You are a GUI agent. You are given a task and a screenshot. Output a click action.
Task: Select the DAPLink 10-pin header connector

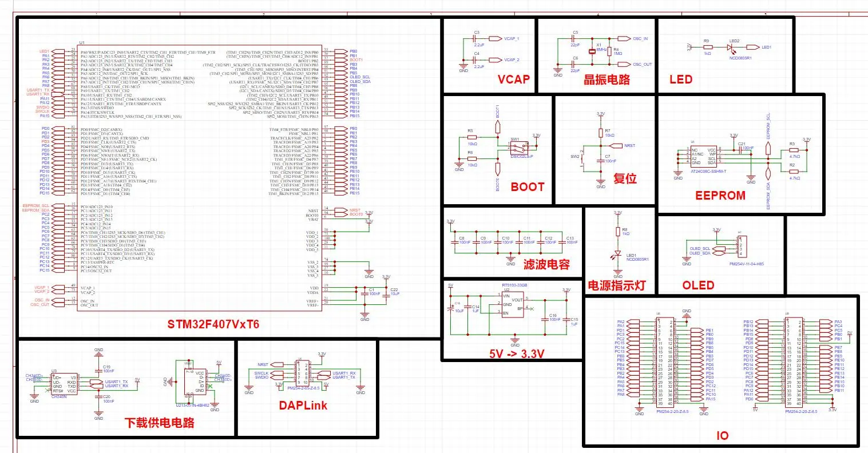point(302,374)
